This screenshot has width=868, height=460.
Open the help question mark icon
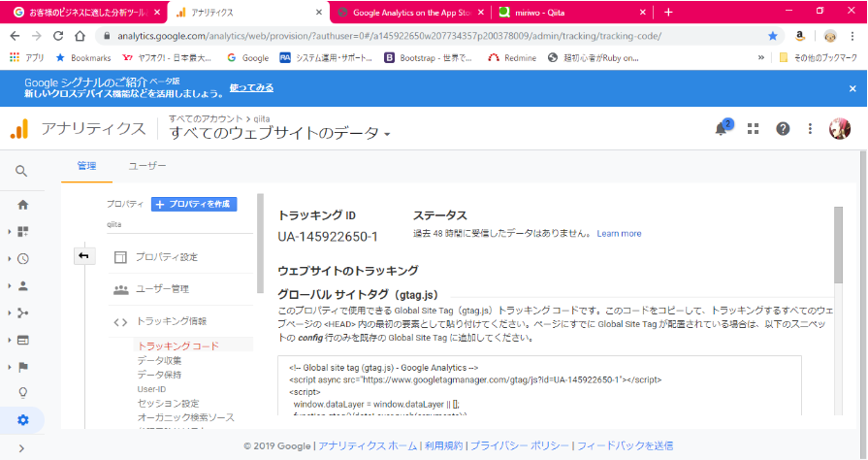783,128
